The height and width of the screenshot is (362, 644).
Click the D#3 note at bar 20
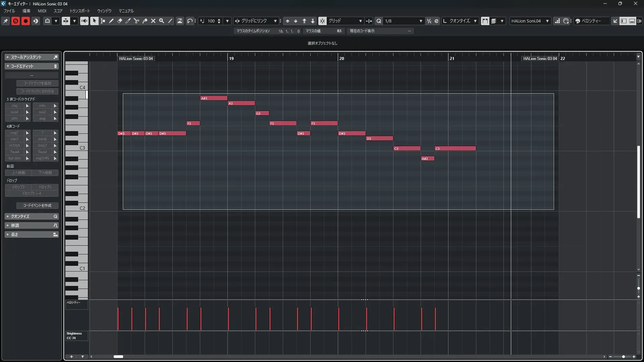[352, 133]
